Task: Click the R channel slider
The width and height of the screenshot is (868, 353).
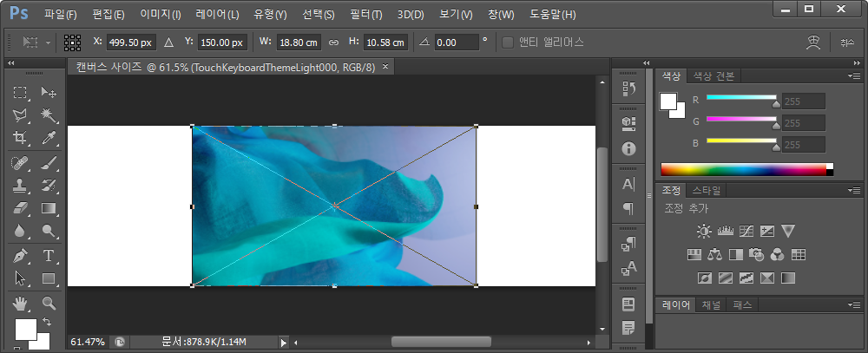Action: 742,97
